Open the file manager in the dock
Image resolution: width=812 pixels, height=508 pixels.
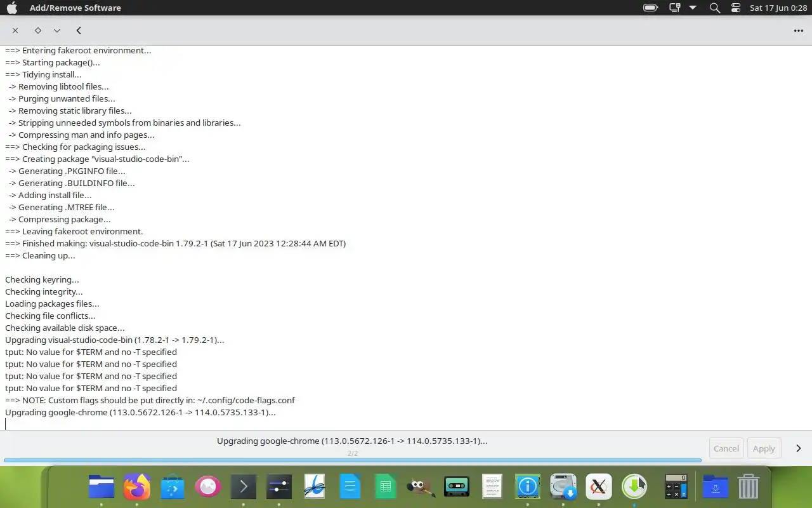click(x=101, y=487)
